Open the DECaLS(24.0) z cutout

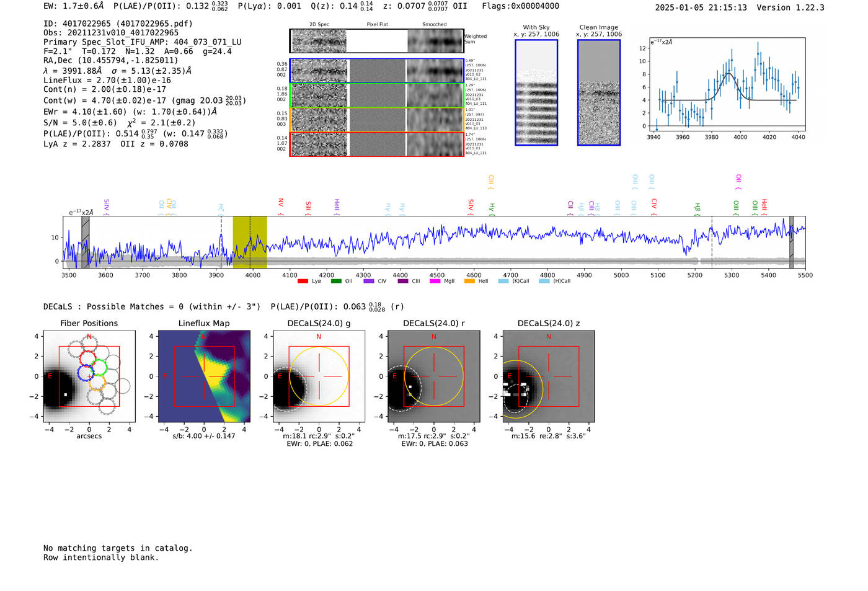click(x=548, y=376)
